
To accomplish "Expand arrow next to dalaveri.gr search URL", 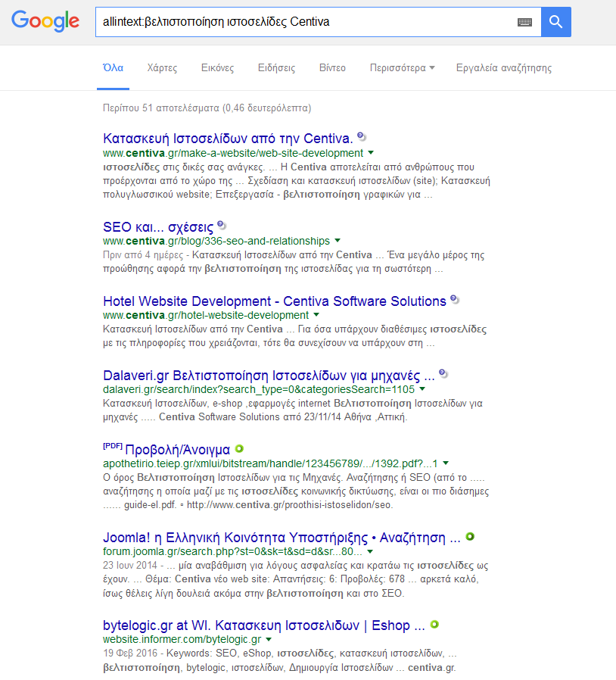I will coord(423,389).
